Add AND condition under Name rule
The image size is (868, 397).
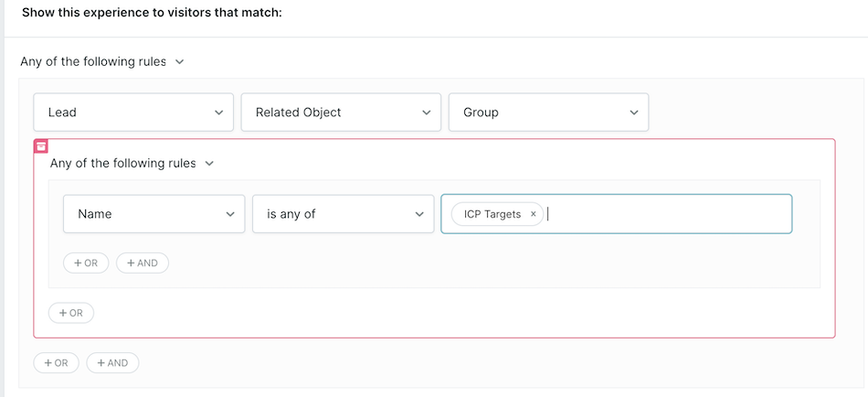tap(143, 263)
